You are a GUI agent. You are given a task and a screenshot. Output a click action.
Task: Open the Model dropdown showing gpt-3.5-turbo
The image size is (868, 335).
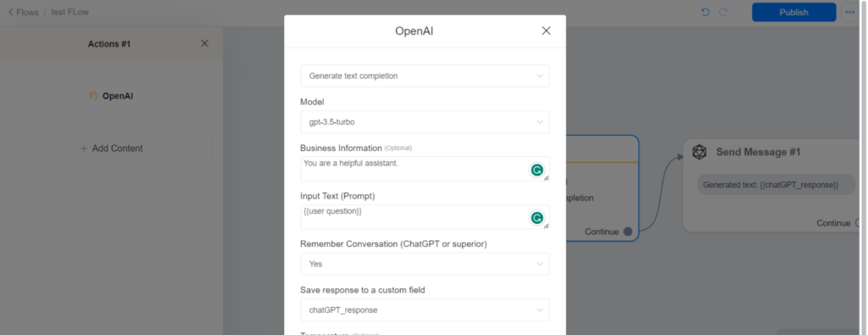pyautogui.click(x=425, y=122)
